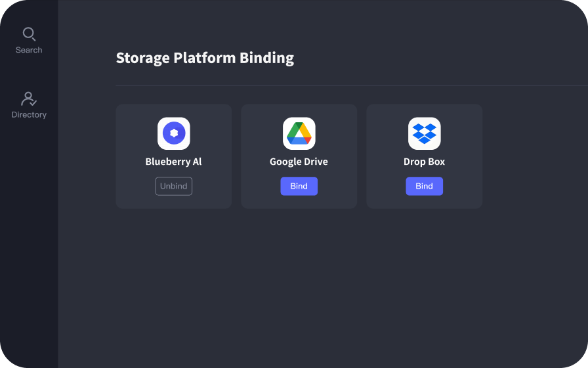Click the Storage Platform Binding heading

point(205,58)
